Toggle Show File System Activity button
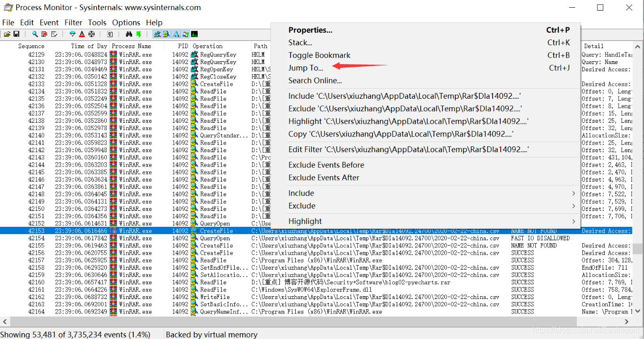Image resolution: width=644 pixels, height=339 pixels. [x=166, y=34]
